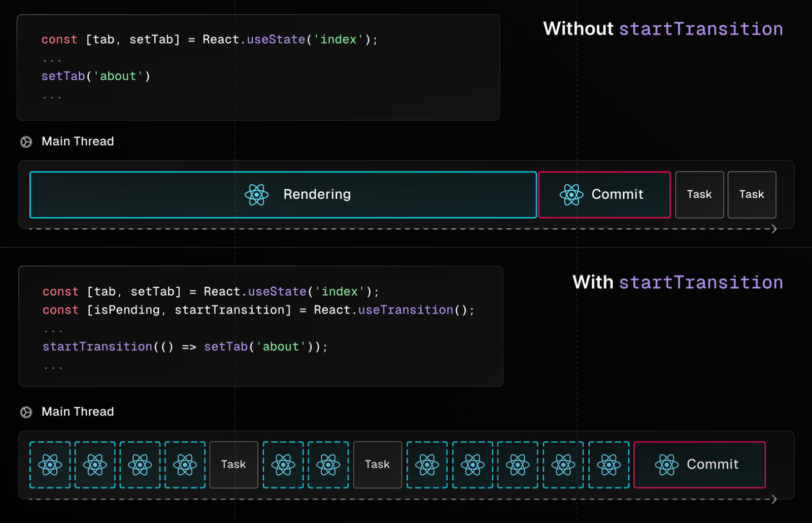This screenshot has height=523, width=812.
Task: Click the 'Without startTransition' heading
Action: [x=663, y=29]
